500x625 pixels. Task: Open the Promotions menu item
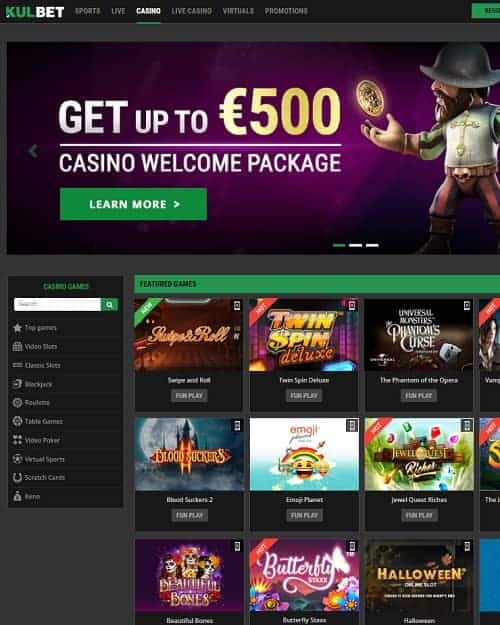tap(286, 11)
